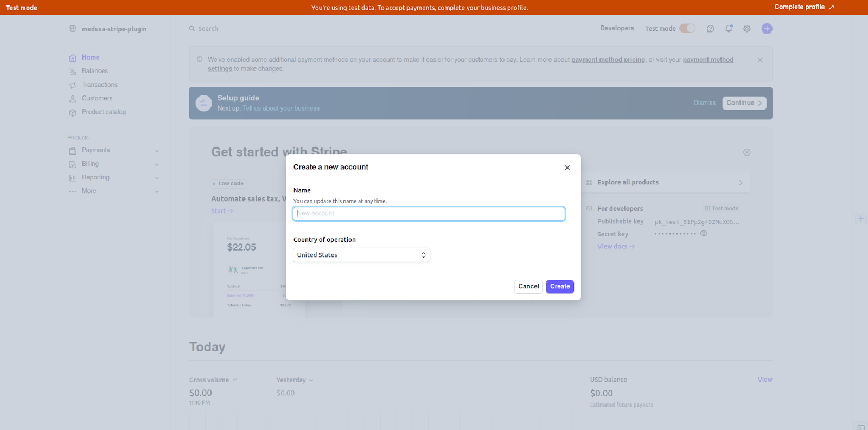
Task: Click the publishable key value
Action: (697, 222)
